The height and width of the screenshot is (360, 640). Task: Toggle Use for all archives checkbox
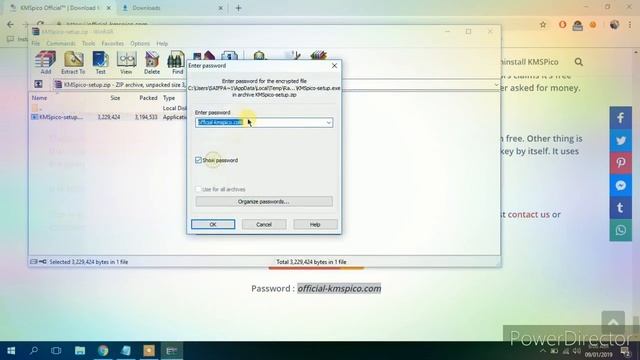(198, 189)
